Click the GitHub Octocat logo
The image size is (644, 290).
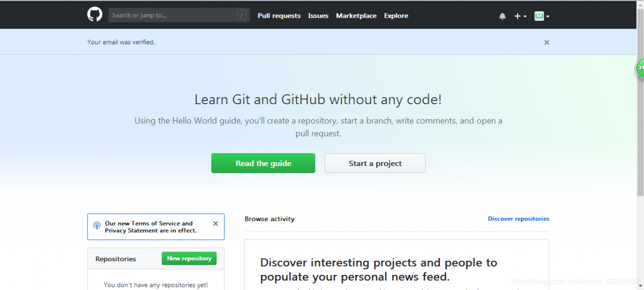pyautogui.click(x=95, y=14)
